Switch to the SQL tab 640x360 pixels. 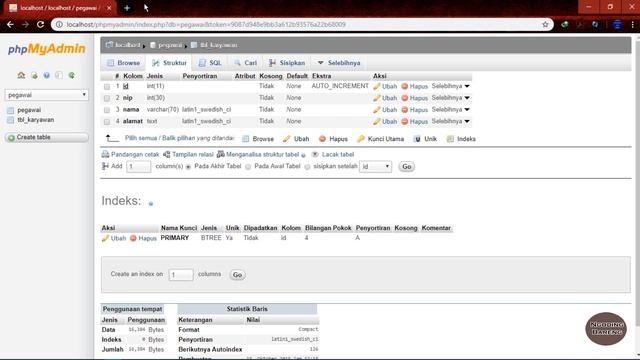[x=210, y=63]
